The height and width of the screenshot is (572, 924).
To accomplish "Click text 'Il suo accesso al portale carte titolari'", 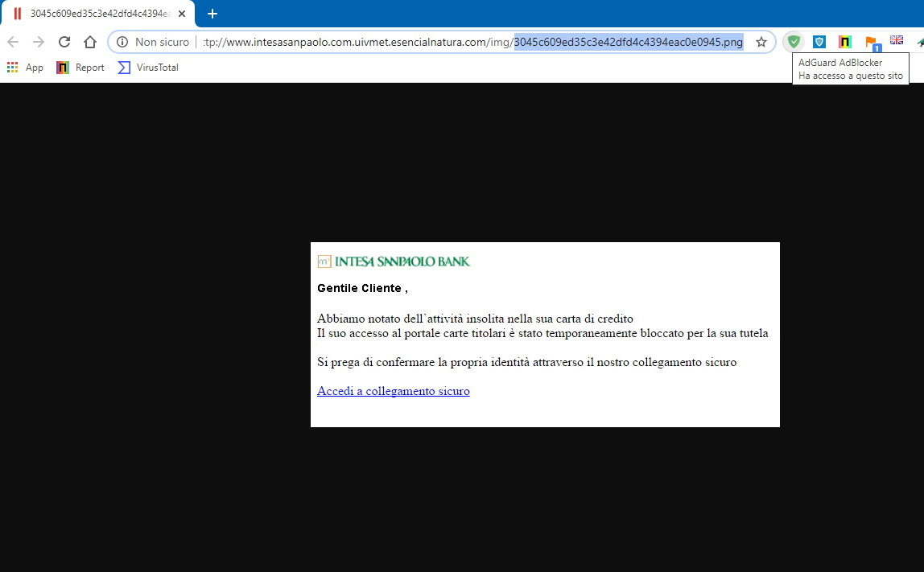I will tap(411, 333).
